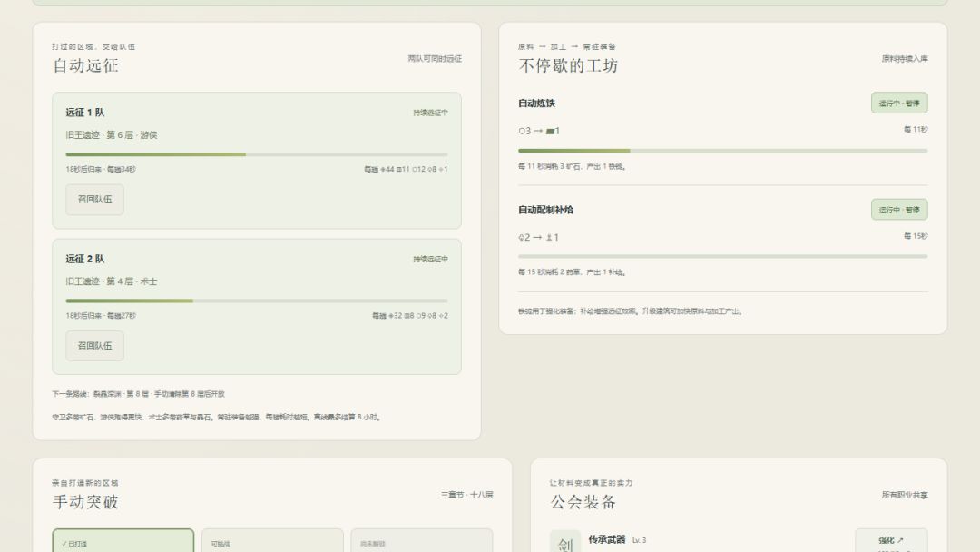The height and width of the screenshot is (552, 980).
Task: Click the status label of 远征 2 队
Action: click(x=431, y=259)
